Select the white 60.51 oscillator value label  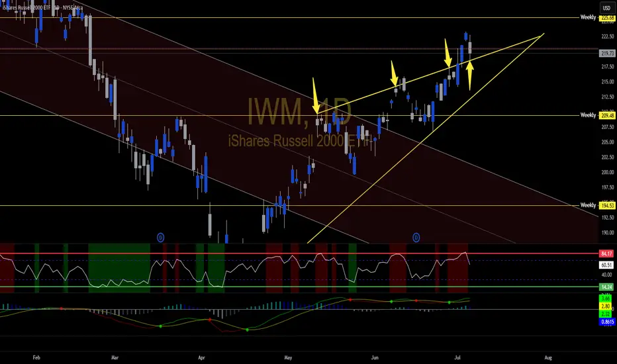tap(606, 265)
